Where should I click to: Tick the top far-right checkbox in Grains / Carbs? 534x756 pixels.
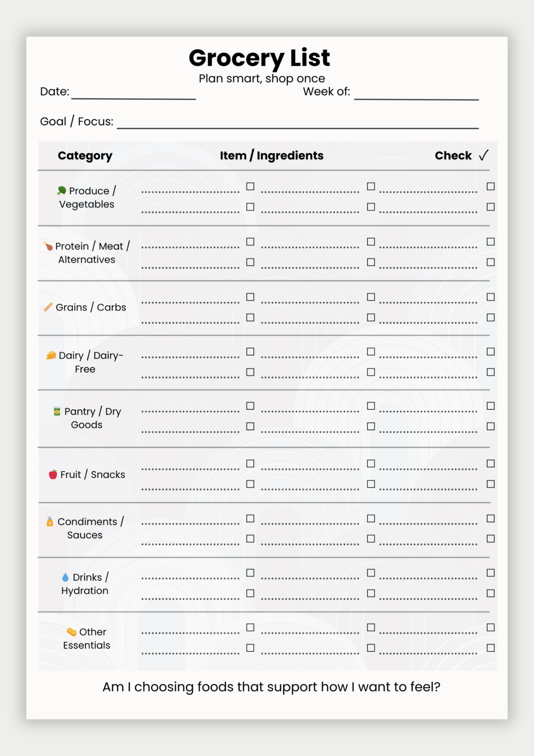click(x=491, y=297)
